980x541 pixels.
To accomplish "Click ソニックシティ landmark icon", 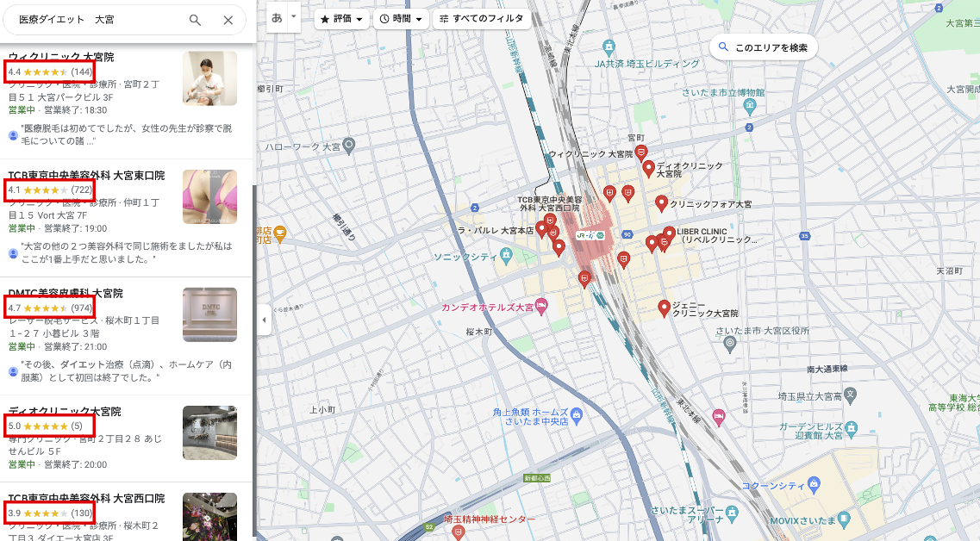I will [x=506, y=254].
